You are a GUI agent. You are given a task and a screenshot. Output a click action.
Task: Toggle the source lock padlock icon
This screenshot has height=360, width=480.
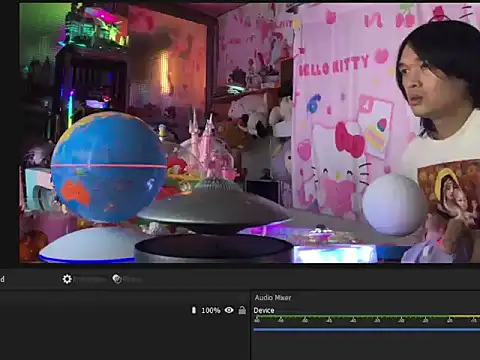(242, 310)
